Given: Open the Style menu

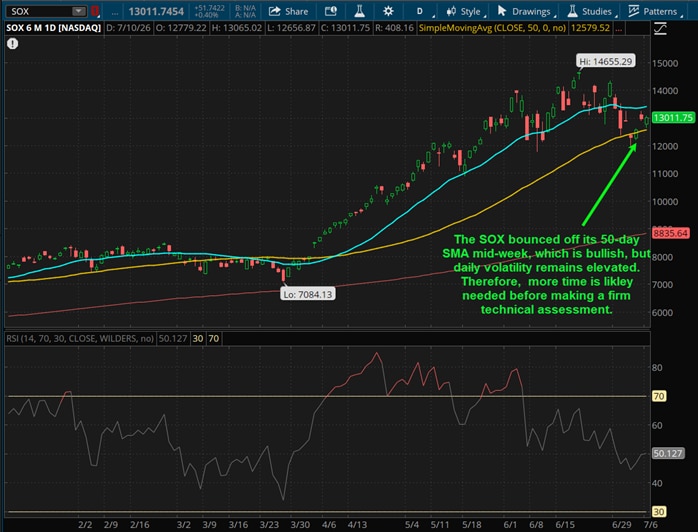Looking at the screenshot, I should click(464, 12).
